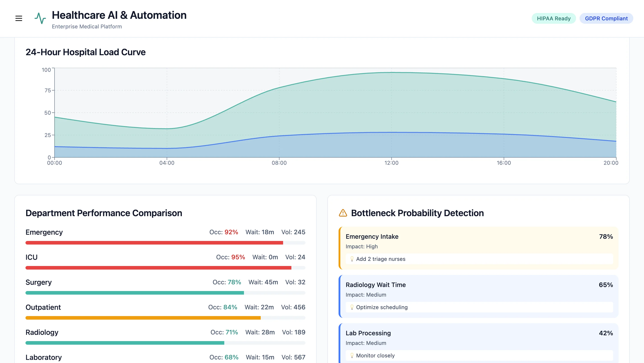Click the 'Radiology' department label
The height and width of the screenshot is (363, 644).
(x=42, y=332)
